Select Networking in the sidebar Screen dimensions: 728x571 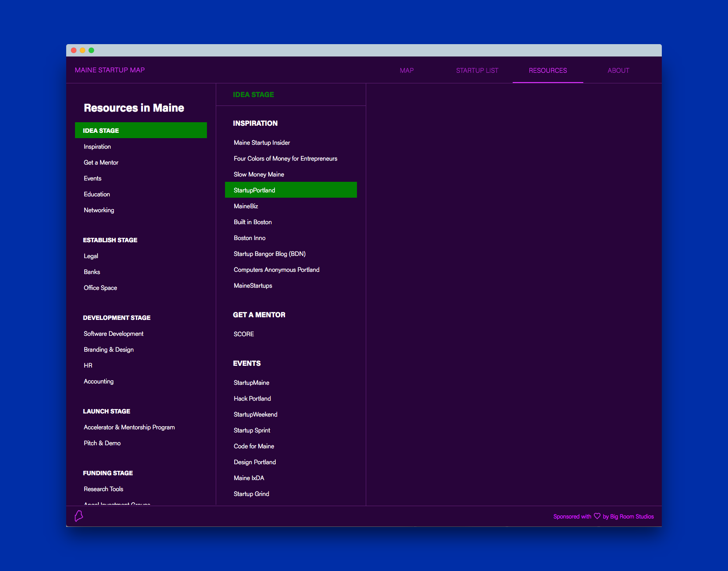pos(99,210)
